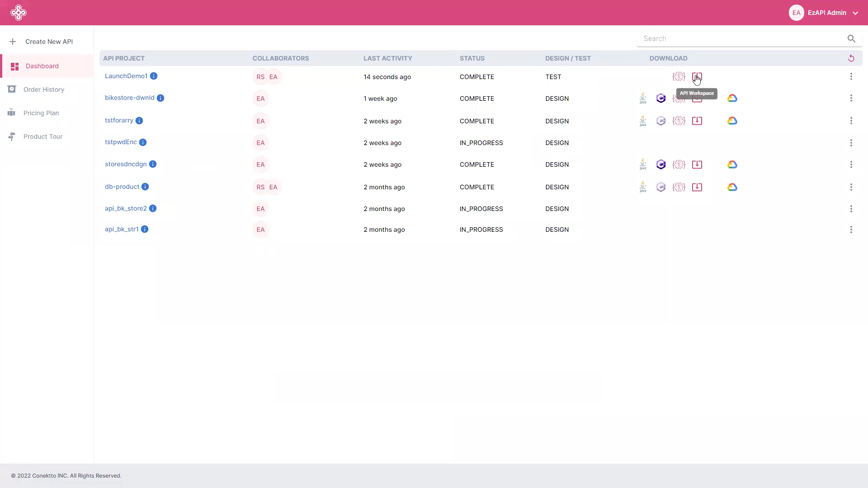This screenshot has height=488, width=868.
Task: Click Google Cloud icon for storesdncdgn
Action: coord(732,164)
